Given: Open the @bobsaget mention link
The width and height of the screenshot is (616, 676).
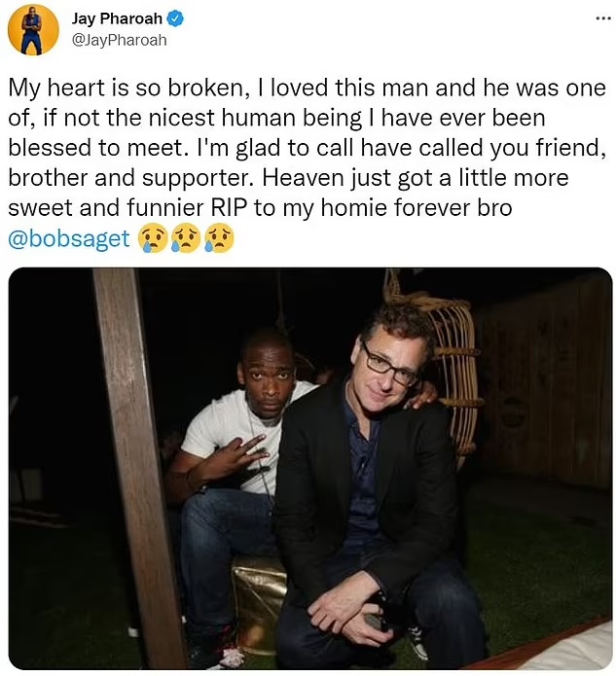Looking at the screenshot, I should pyautogui.click(x=68, y=238).
